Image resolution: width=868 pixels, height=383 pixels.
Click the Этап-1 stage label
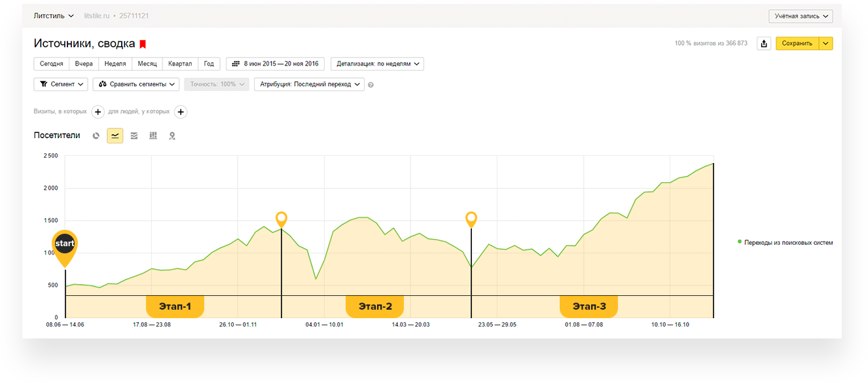tap(175, 306)
